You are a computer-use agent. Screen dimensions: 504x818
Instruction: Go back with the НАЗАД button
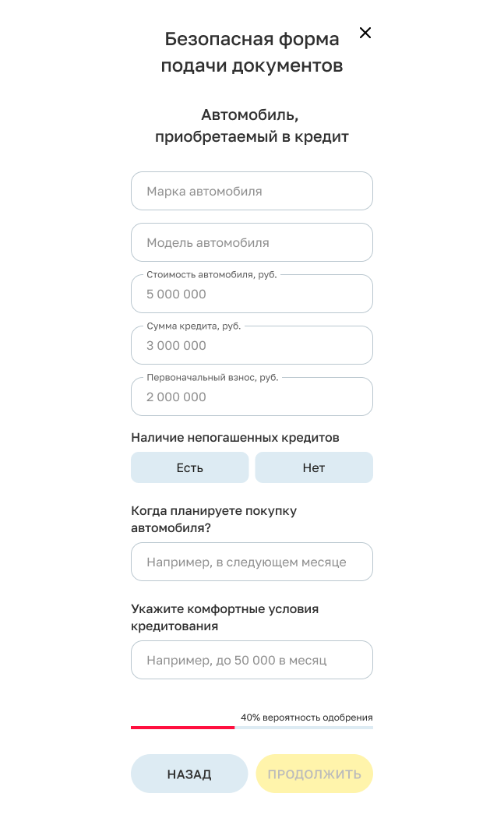[189, 774]
